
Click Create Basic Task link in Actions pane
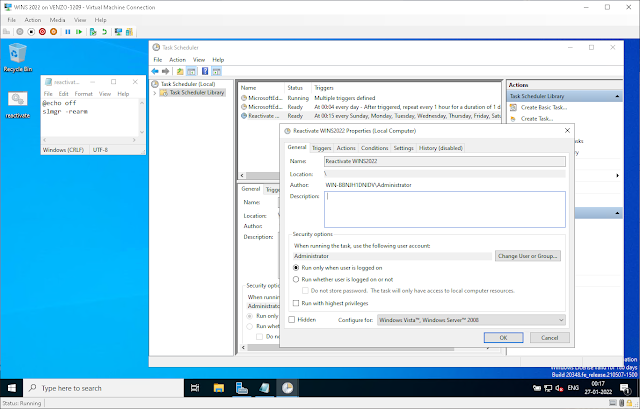tap(544, 107)
